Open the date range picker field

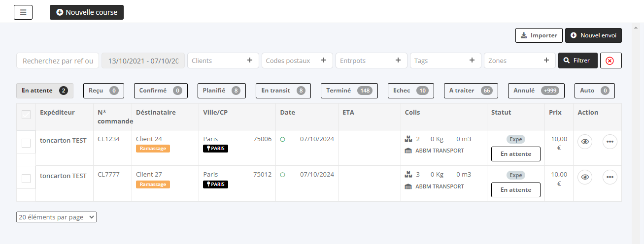click(x=143, y=61)
